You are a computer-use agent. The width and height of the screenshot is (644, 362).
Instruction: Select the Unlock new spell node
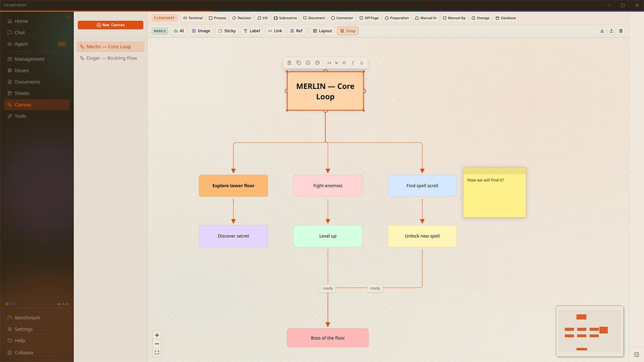[422, 236]
